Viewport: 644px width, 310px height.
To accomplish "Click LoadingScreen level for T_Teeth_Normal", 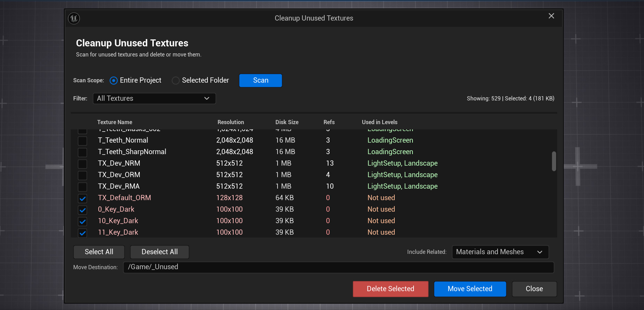I will (390, 140).
